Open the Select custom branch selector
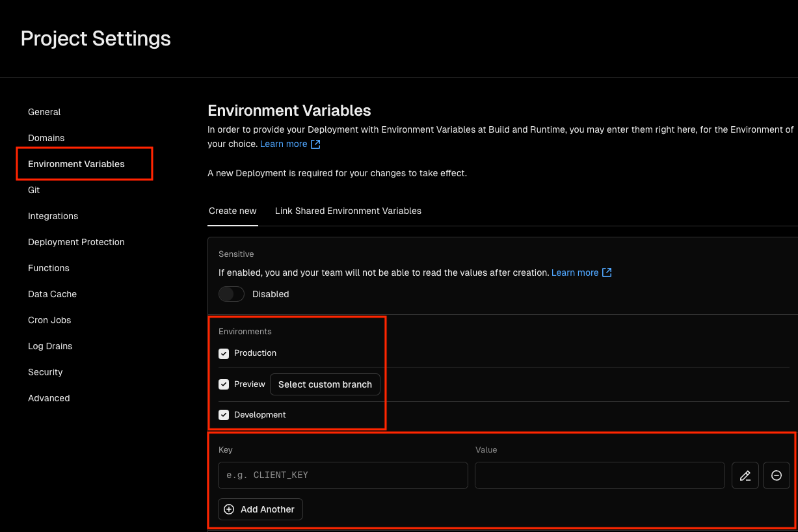This screenshot has width=798, height=532. click(325, 384)
